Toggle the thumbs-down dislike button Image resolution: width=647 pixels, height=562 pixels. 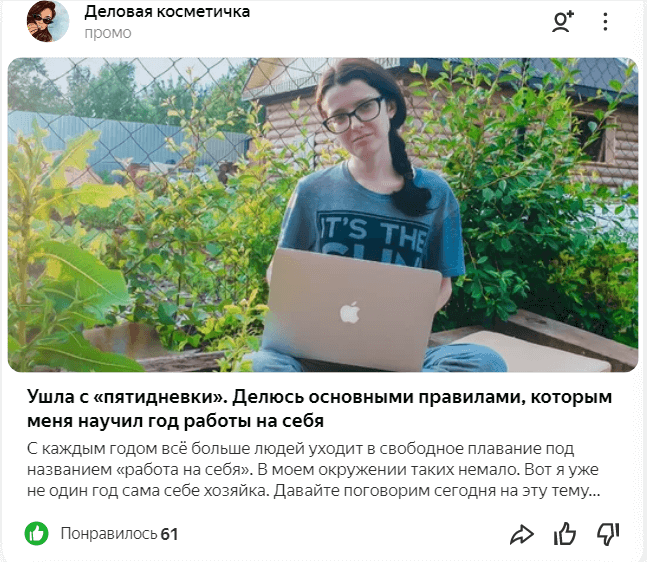coord(608,534)
